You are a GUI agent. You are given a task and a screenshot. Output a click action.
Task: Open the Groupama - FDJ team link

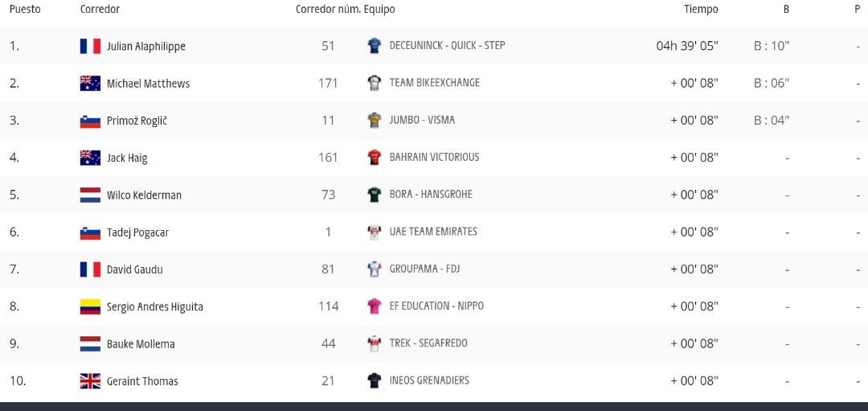pyautogui.click(x=424, y=269)
